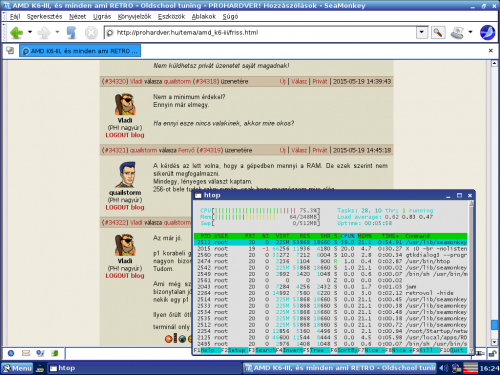
Task: Open the Ablakok menu
Action: click(203, 16)
